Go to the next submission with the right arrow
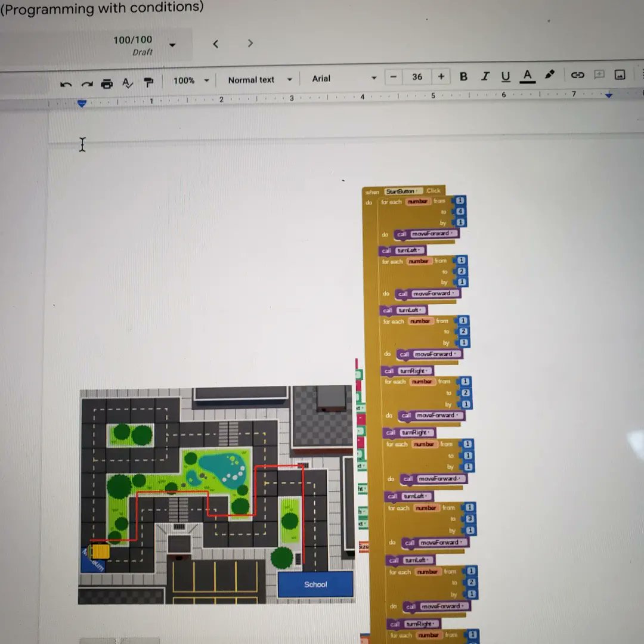This screenshot has height=644, width=644. [250, 43]
